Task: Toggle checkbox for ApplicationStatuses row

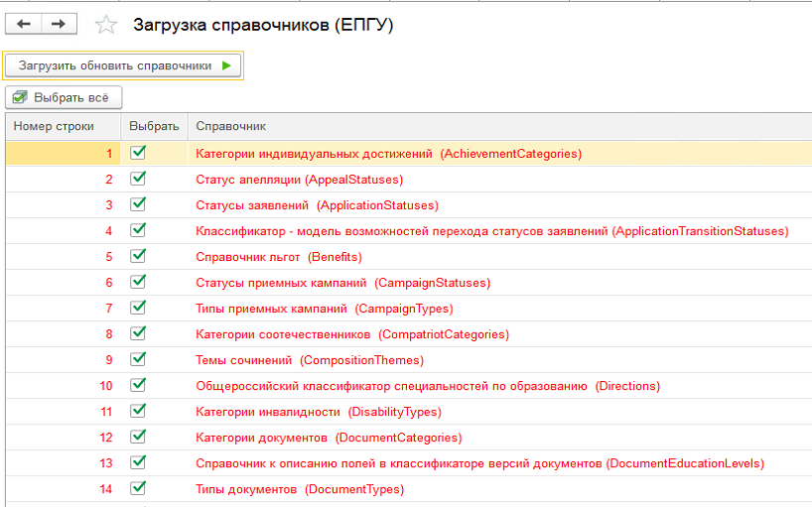Action: click(x=138, y=204)
